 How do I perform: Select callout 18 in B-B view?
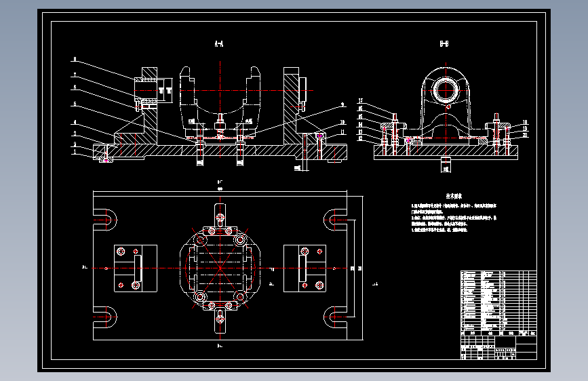pos(525,122)
